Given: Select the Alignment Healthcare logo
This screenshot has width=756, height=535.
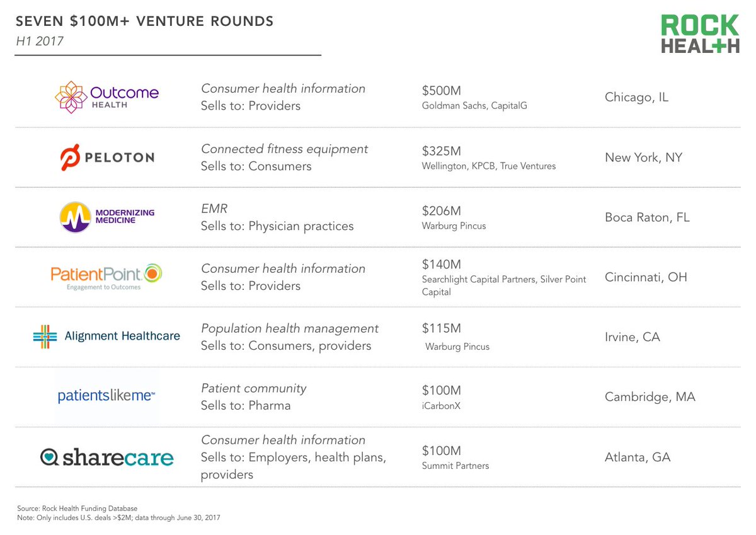Looking at the screenshot, I should click(x=106, y=337).
